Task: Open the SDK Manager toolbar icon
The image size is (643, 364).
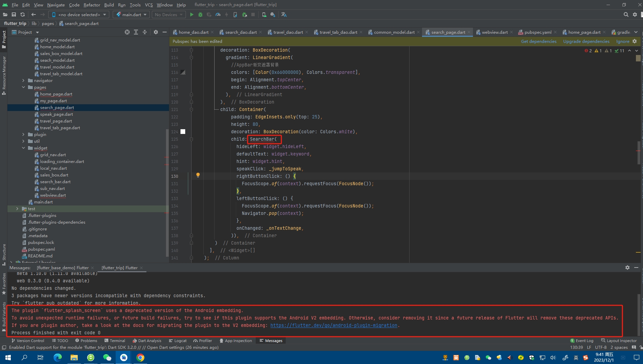Action: click(x=273, y=15)
